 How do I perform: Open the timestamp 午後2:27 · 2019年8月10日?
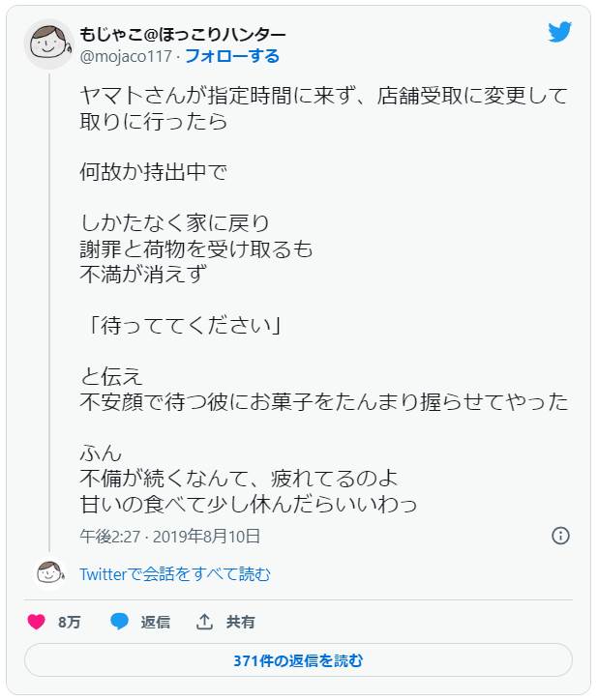click(170, 536)
